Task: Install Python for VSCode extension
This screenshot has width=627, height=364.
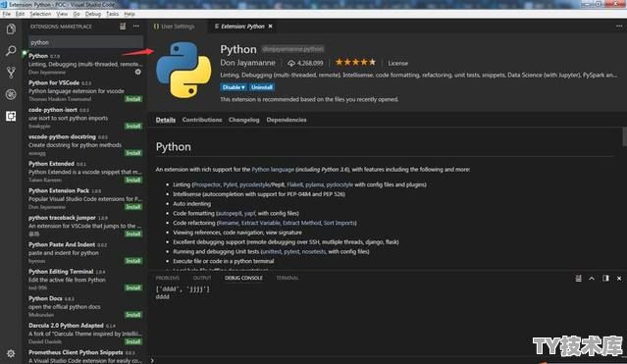Action: pyautogui.click(x=133, y=99)
